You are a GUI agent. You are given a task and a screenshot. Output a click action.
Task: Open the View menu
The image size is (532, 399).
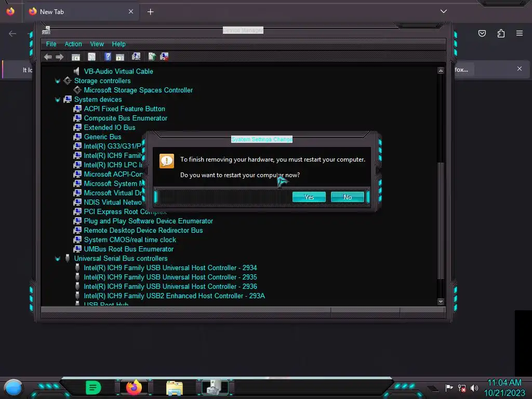pyautogui.click(x=97, y=44)
